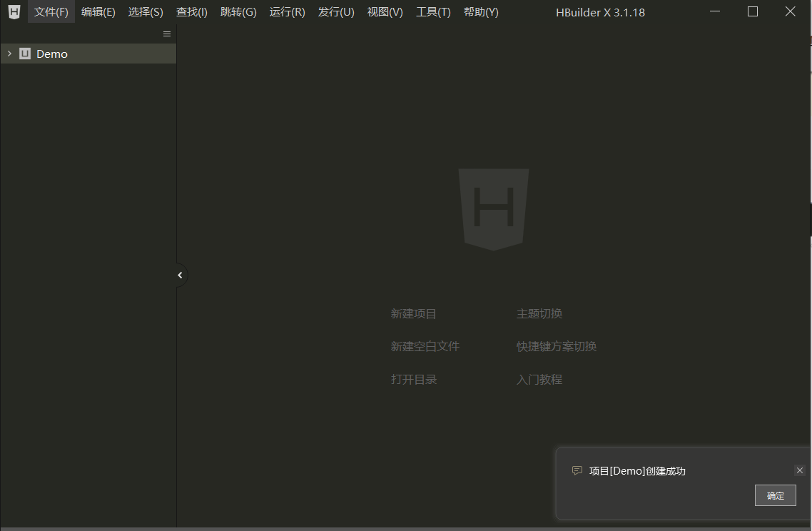Screen dimensions: 812x531
Task: Click the 确定 button in the notification
Action: 775,495
